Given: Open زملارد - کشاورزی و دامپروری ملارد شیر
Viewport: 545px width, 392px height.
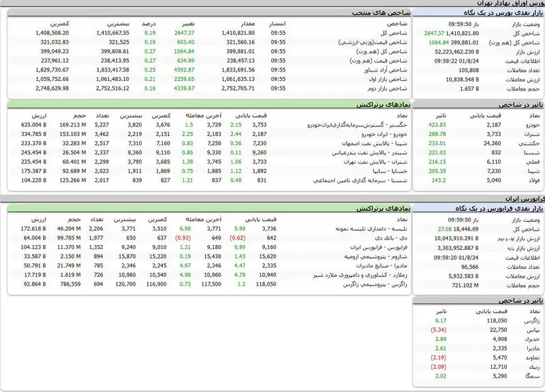Looking at the screenshot, I should (360, 276).
